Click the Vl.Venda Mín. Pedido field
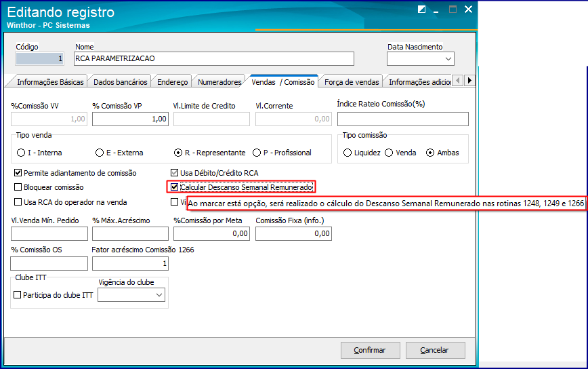This screenshot has height=369, width=588. (x=49, y=234)
